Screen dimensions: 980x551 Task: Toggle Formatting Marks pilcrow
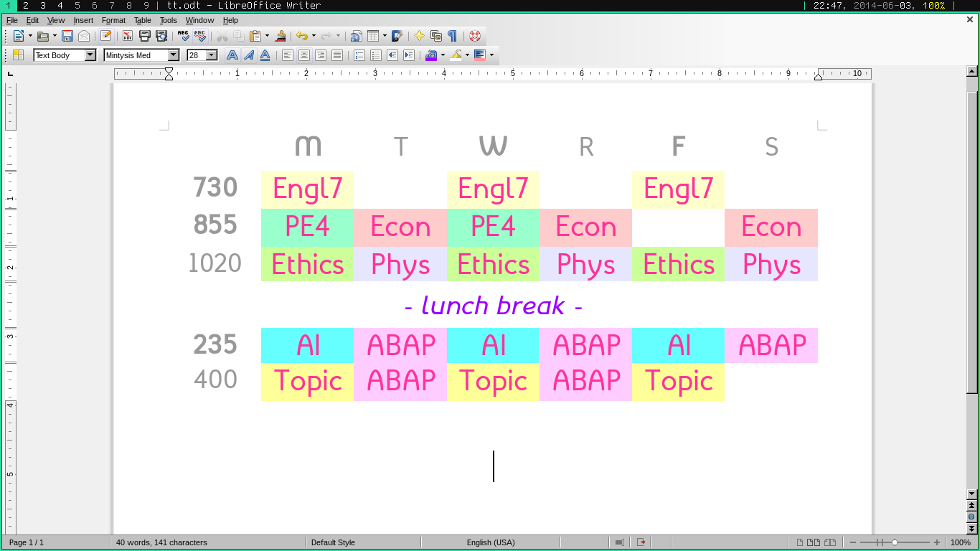coord(452,36)
